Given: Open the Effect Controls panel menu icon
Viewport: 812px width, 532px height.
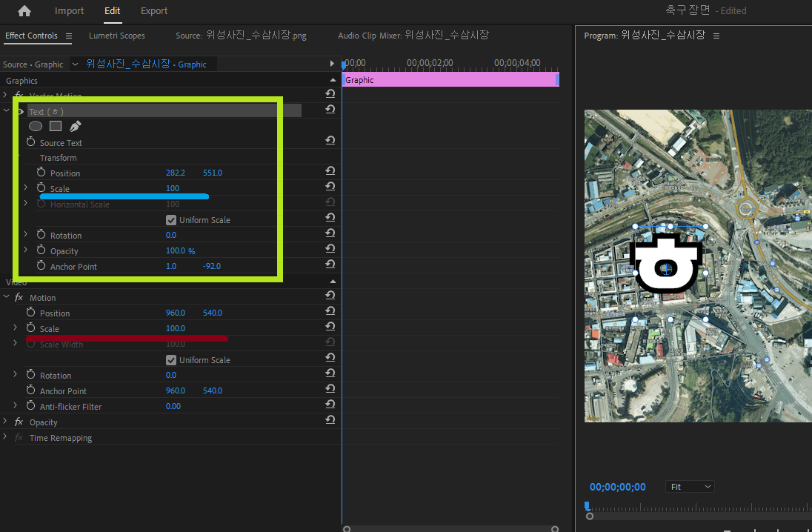Looking at the screenshot, I should click(x=68, y=36).
